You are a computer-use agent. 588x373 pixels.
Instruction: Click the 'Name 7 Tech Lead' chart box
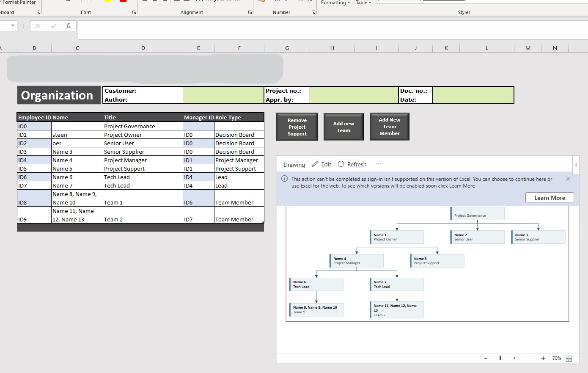pos(397,285)
